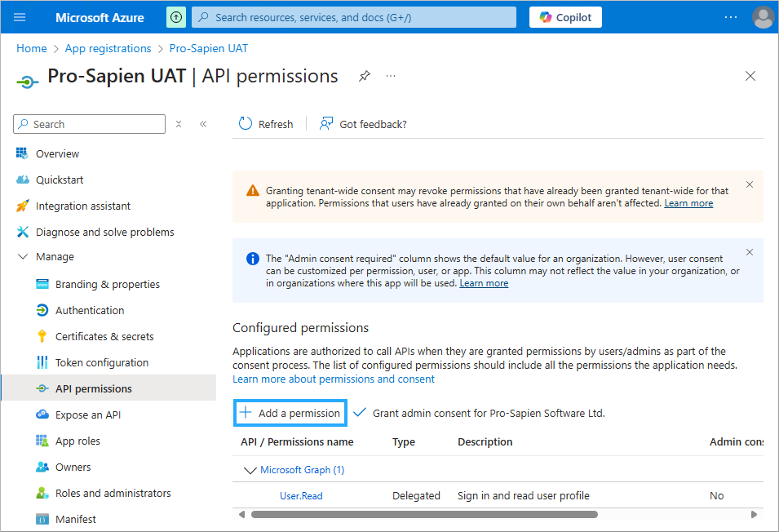Open the top bar ellipsis menu
The width and height of the screenshot is (779, 532).
coord(730,17)
